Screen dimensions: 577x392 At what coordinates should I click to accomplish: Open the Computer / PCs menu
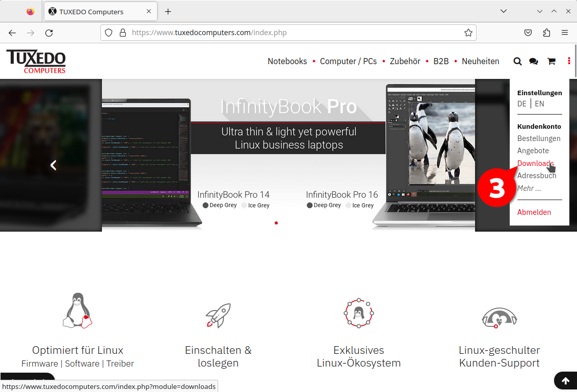[x=348, y=62]
